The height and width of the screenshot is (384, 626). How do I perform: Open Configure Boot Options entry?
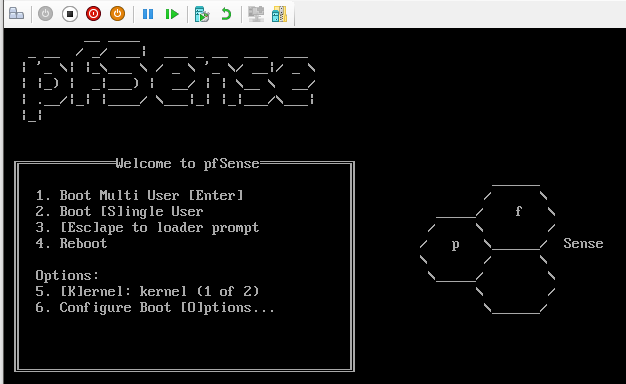coord(155,307)
